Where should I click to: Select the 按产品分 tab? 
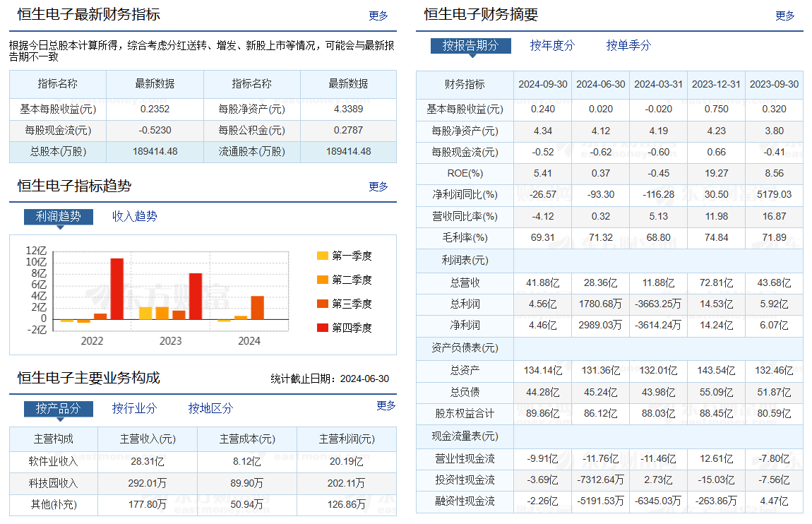click(59, 408)
